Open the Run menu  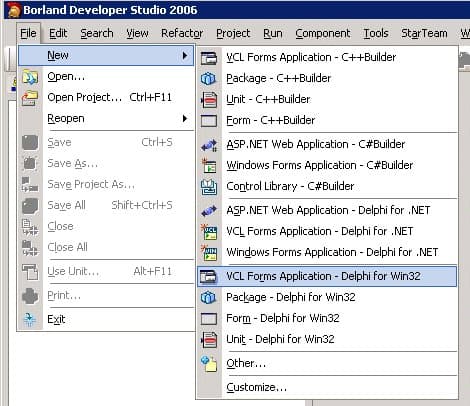point(273,33)
